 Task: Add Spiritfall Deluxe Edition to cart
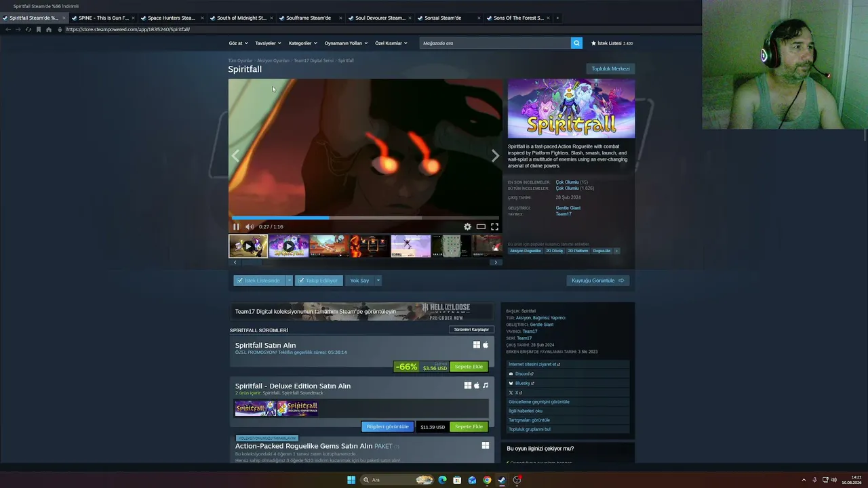pyautogui.click(x=469, y=427)
